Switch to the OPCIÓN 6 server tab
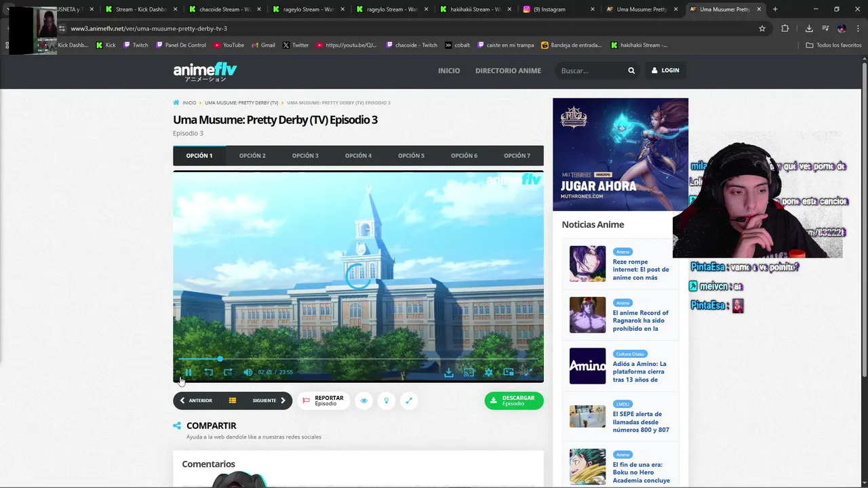 point(464,155)
